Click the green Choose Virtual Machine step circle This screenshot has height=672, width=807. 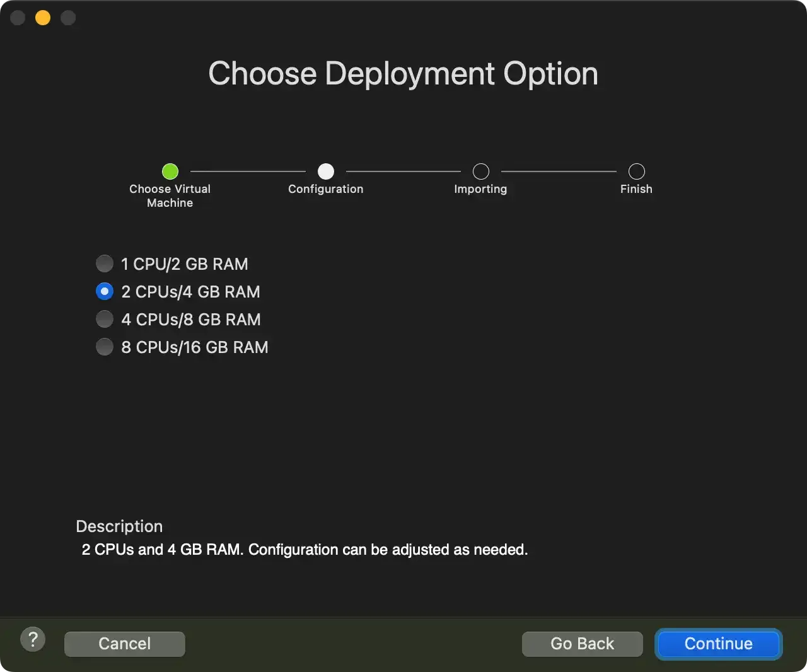[x=170, y=171]
